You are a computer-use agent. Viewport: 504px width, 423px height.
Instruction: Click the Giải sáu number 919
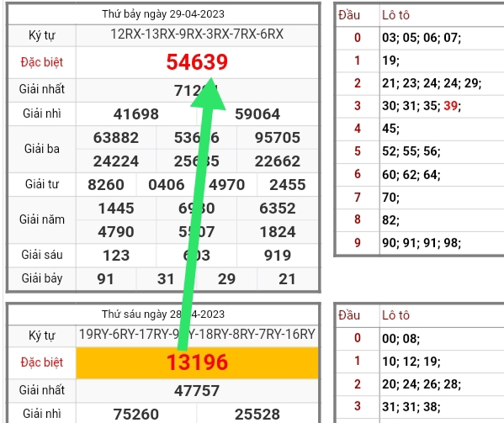(x=278, y=256)
